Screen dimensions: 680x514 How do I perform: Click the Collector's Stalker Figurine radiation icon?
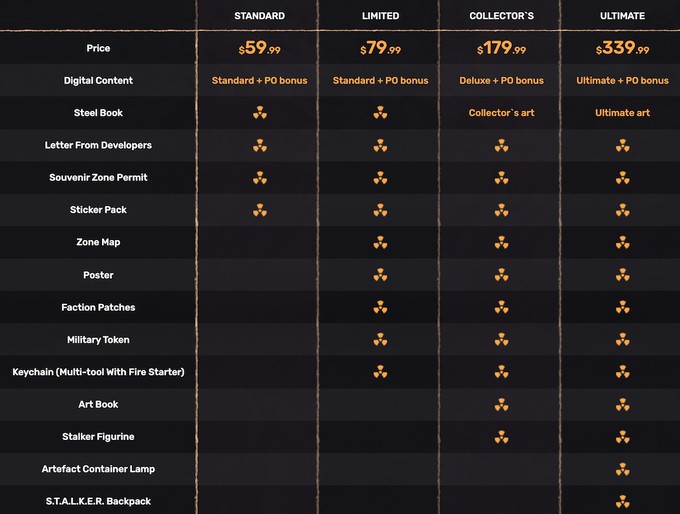[501, 437]
